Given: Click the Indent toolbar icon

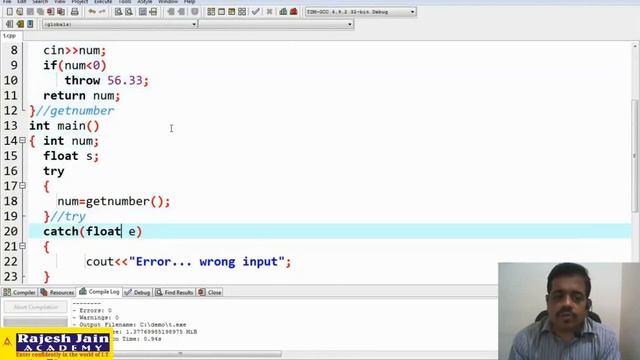Looking at the screenshot, I should pos(171,12).
